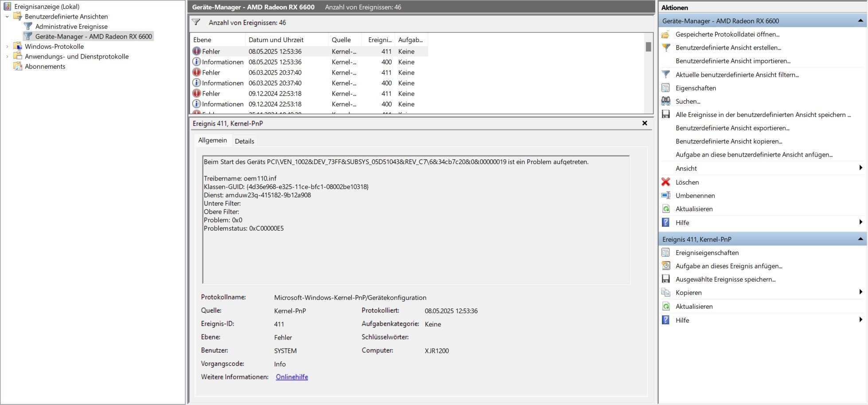Click the create custom view funnel icon
The image size is (868, 405).
click(x=666, y=47)
